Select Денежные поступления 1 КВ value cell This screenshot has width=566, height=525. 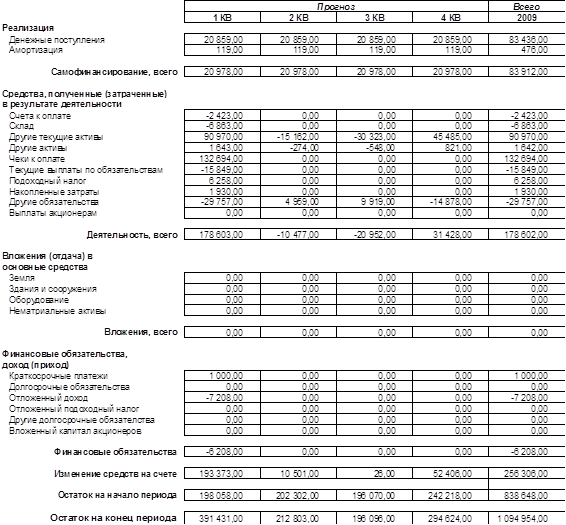pos(222,39)
